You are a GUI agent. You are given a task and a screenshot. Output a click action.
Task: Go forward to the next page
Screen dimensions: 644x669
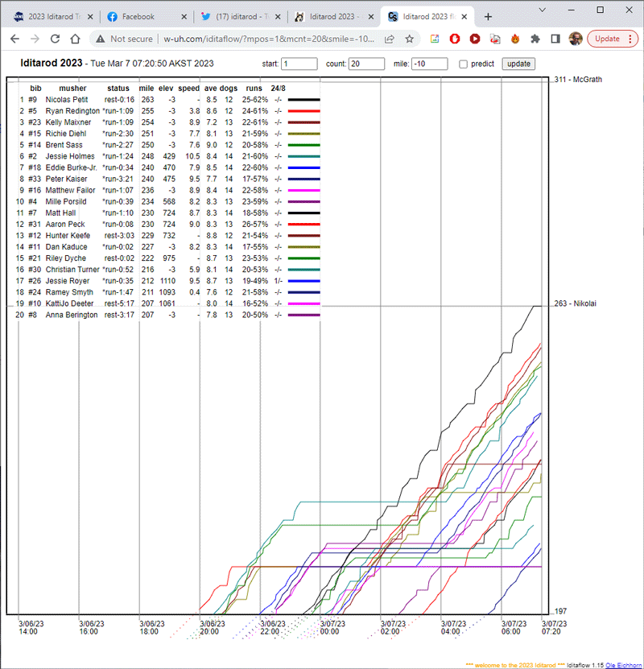(35, 39)
